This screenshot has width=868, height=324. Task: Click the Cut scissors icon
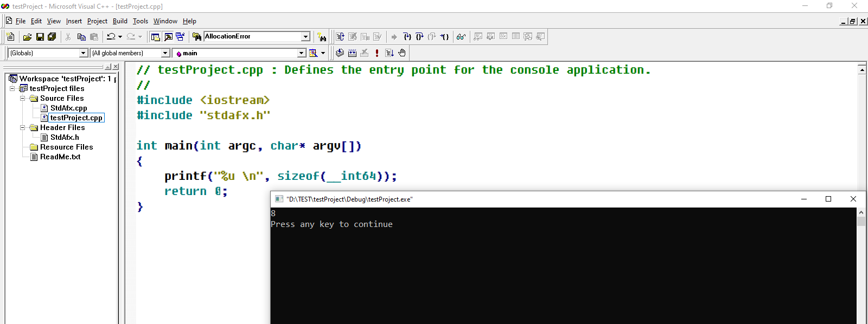click(x=68, y=37)
